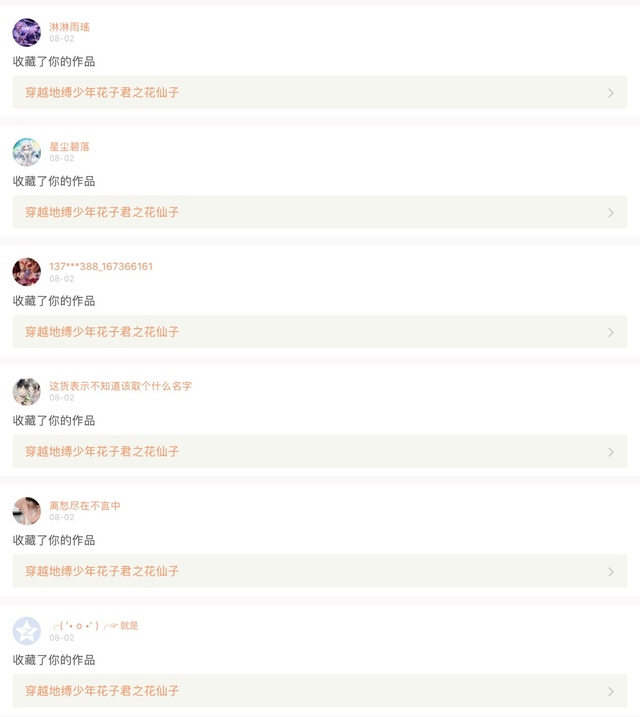This screenshot has width=640, height=717.
Task: Click the avatar beside 137***388_167366161
Action: pyautogui.click(x=27, y=271)
